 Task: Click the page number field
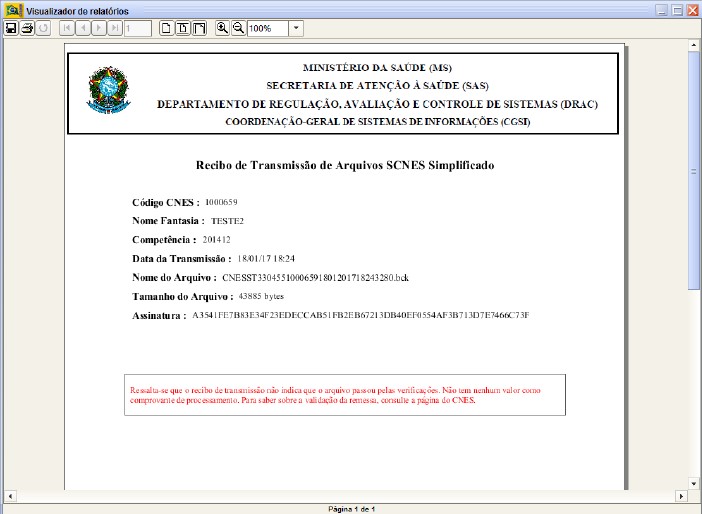(138, 28)
